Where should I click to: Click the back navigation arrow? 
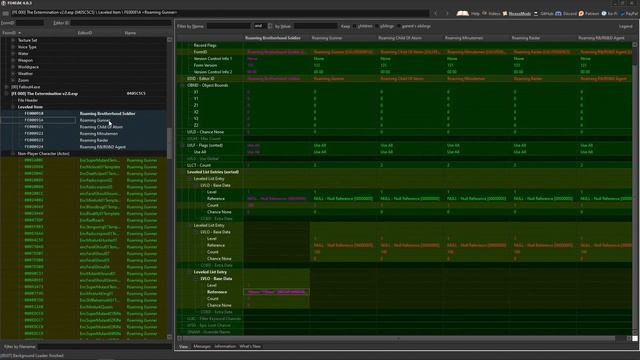[436, 13]
